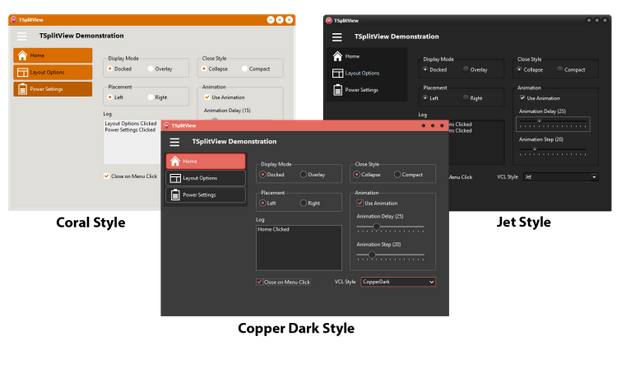Select Left placement in Copper Dark window

[268, 203]
